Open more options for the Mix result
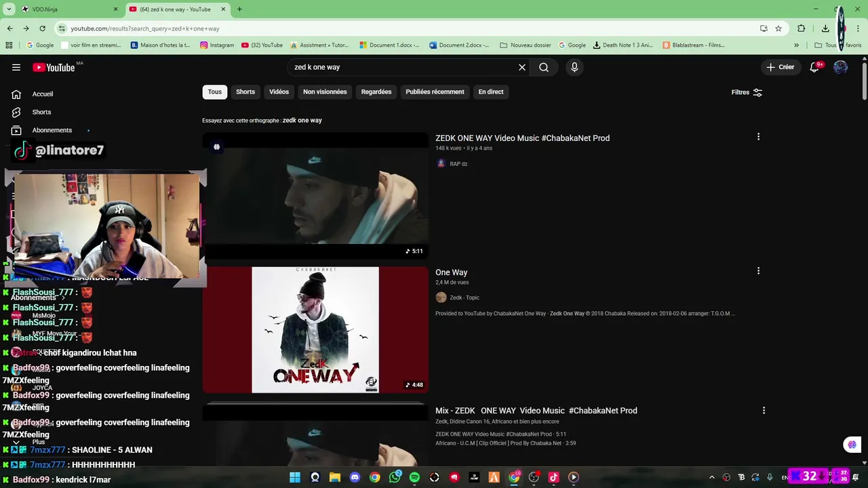Image resolution: width=868 pixels, height=488 pixels. click(x=764, y=411)
